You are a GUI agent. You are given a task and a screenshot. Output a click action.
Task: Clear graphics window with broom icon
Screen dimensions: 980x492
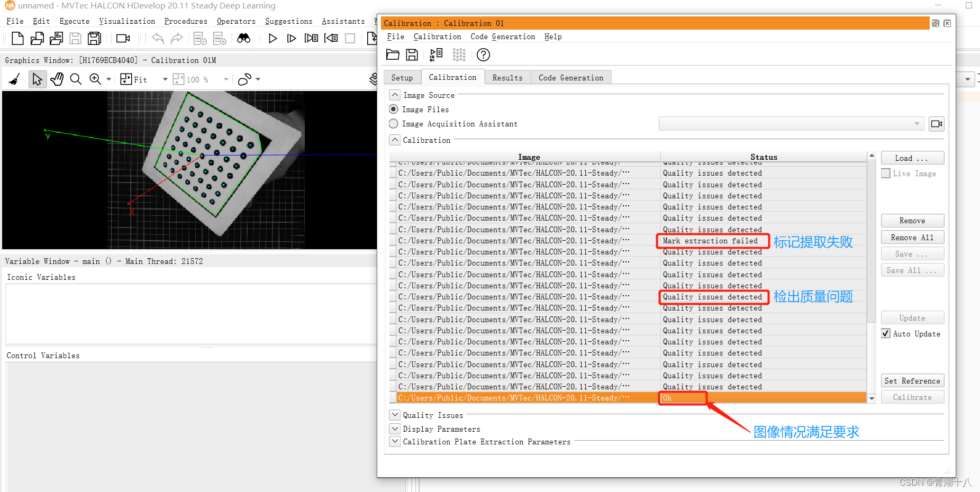tap(15, 79)
